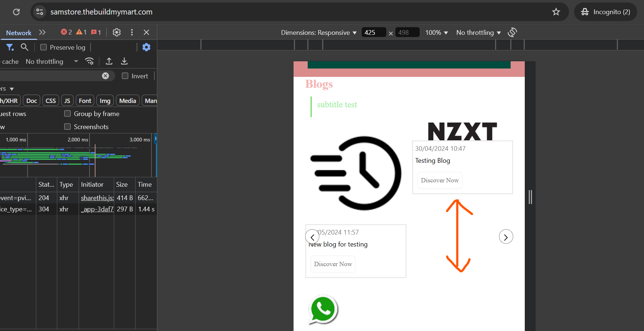Sort requests by Type column

pos(68,185)
